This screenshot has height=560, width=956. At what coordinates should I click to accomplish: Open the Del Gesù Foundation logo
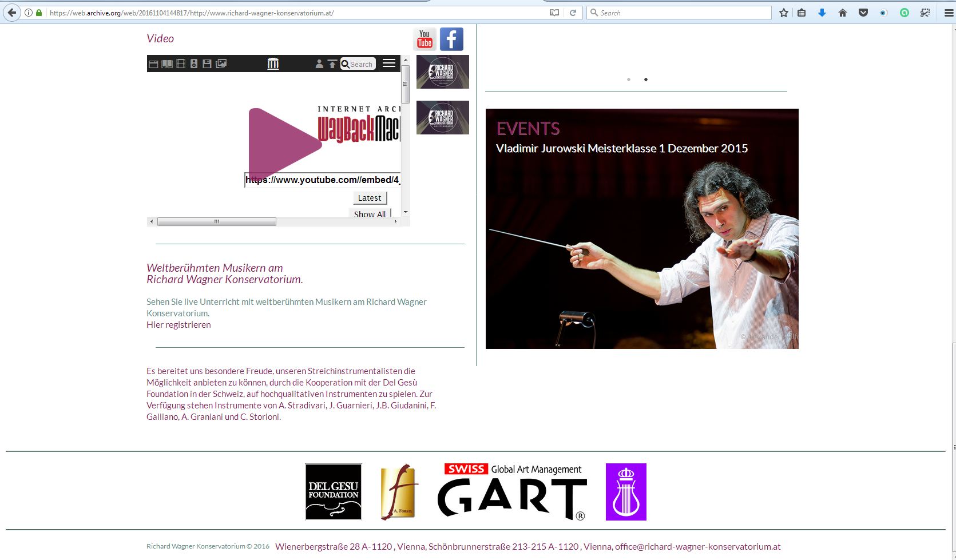[x=334, y=492]
